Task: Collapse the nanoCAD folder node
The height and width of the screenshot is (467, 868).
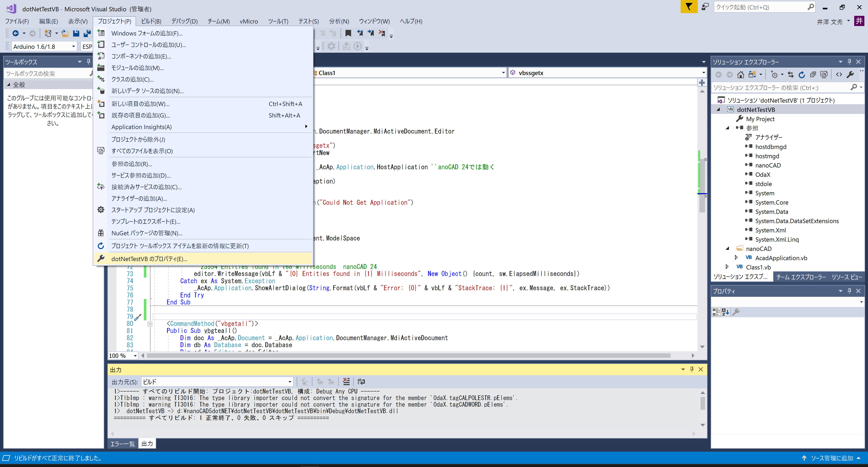Action: click(727, 249)
